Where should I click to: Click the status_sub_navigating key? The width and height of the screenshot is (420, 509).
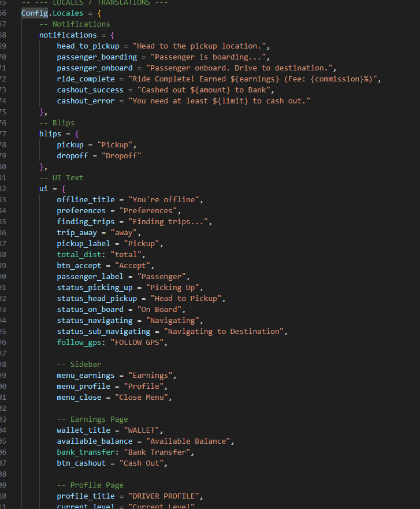[103, 332]
